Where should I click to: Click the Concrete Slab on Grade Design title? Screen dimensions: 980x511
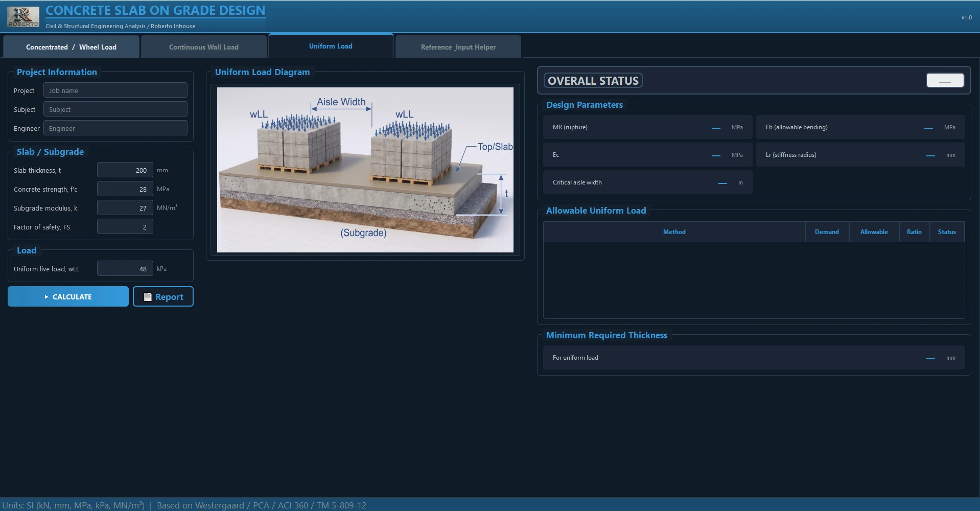coord(155,10)
